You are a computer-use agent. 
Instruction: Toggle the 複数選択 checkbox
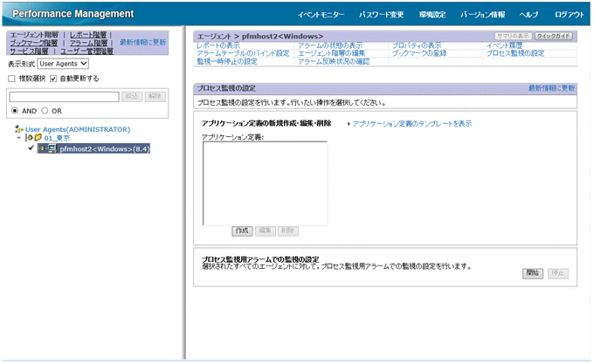[11, 79]
